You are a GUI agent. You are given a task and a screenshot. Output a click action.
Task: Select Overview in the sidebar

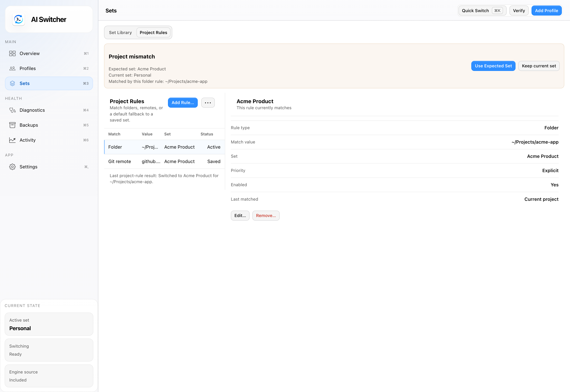pyautogui.click(x=49, y=54)
